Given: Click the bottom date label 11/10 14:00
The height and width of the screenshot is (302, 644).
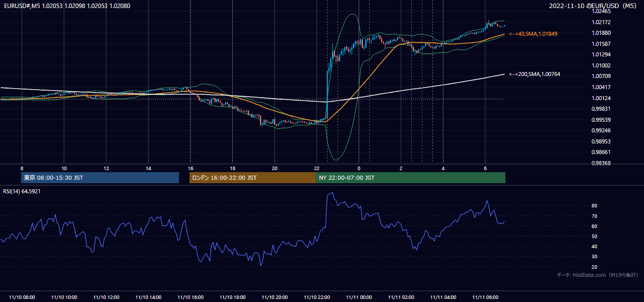Looking at the screenshot, I should click(148, 297).
